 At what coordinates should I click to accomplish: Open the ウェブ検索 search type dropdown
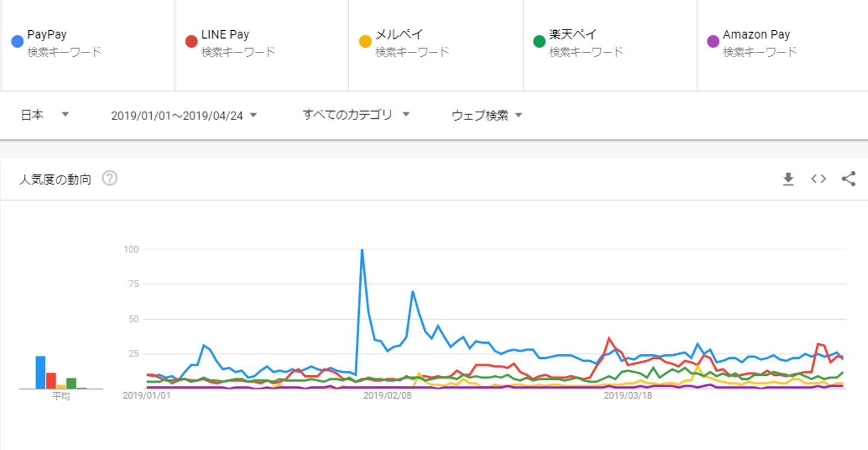click(486, 115)
